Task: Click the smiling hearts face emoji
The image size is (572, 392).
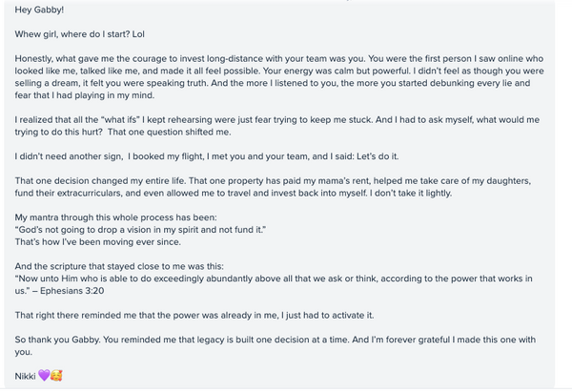Action: click(56, 375)
